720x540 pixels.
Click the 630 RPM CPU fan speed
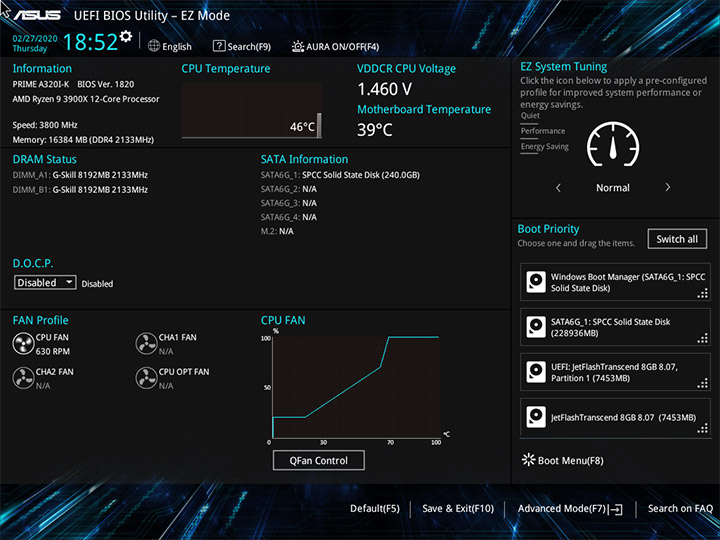[x=53, y=351]
